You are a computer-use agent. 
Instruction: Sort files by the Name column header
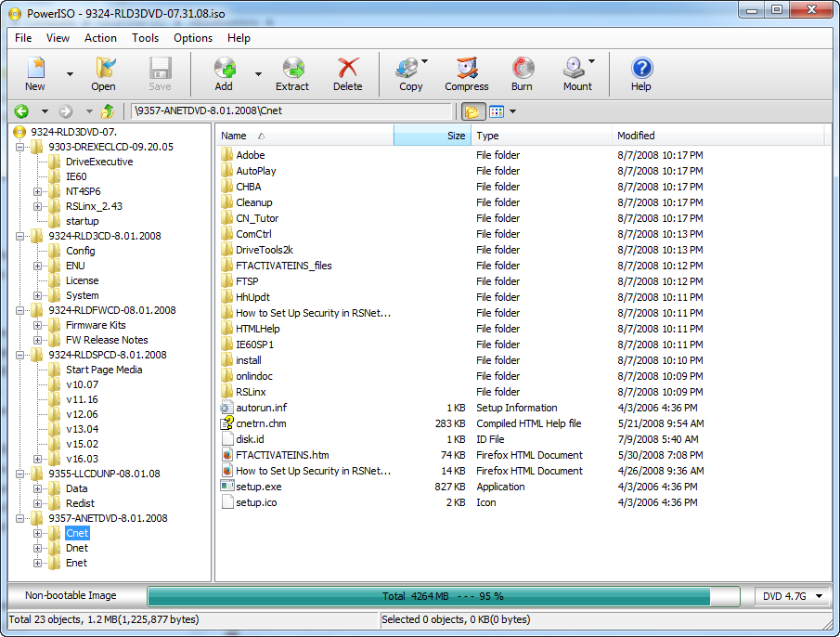(x=304, y=136)
